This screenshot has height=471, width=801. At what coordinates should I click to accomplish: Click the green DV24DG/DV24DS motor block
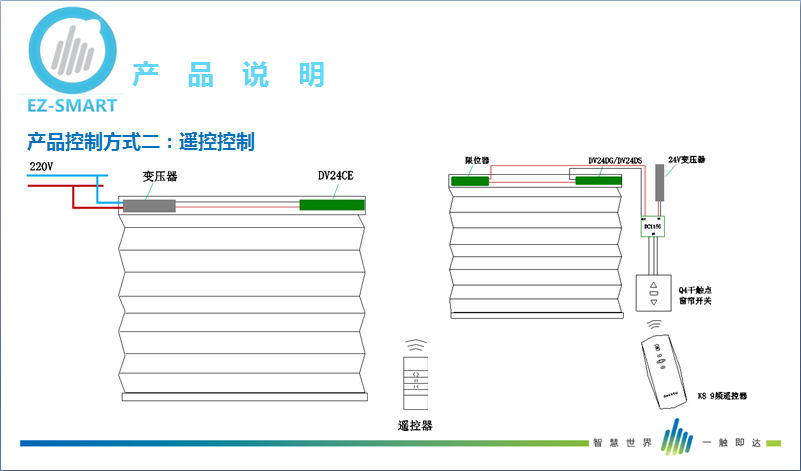[x=598, y=180]
